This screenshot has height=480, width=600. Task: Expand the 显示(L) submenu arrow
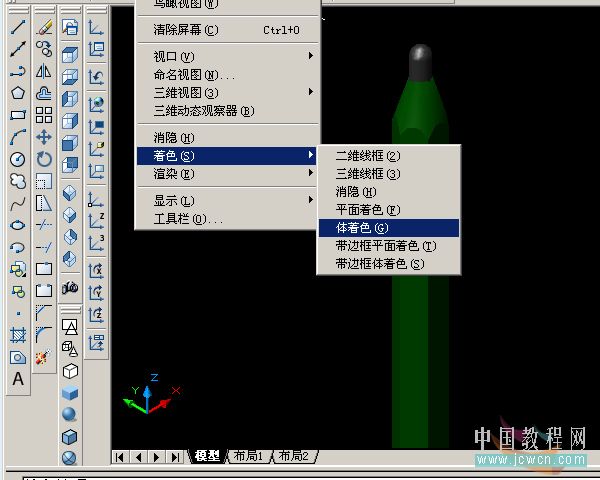click(x=311, y=200)
